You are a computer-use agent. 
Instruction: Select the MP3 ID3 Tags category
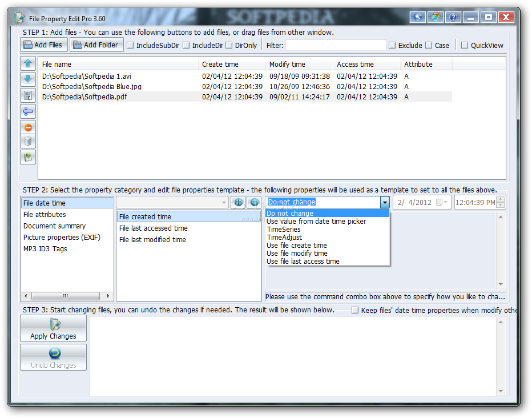coord(67,249)
